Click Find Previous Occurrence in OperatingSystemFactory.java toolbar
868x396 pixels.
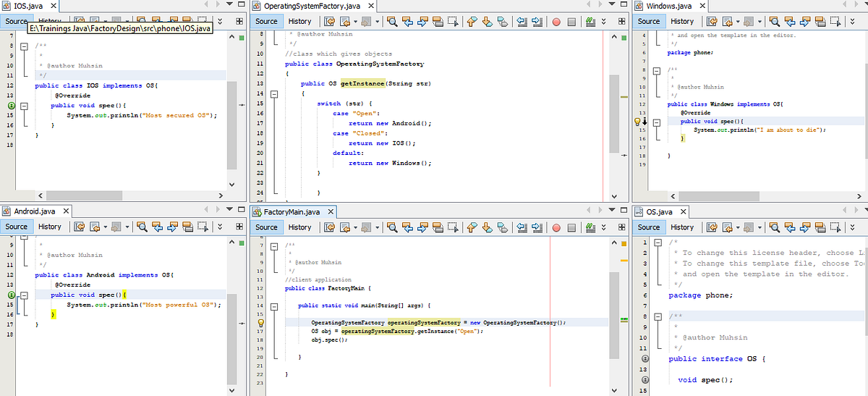click(x=408, y=22)
